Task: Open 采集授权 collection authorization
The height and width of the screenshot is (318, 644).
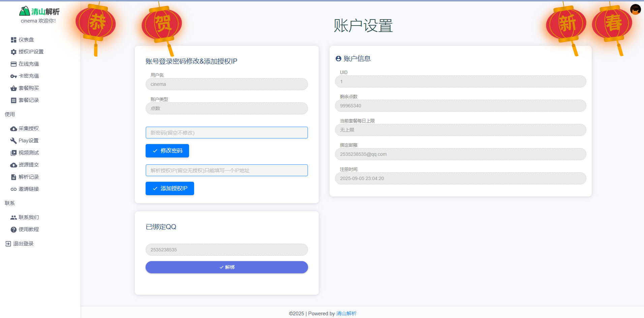Action: 29,128
